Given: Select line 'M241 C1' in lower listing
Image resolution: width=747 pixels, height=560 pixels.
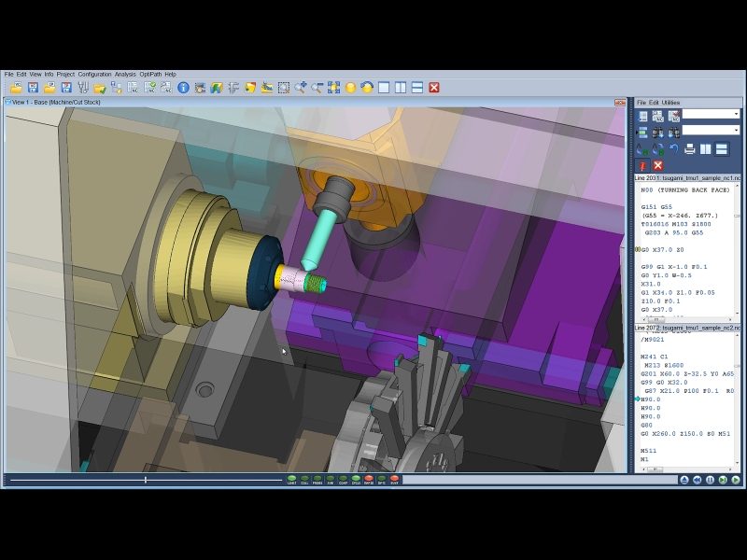Looking at the screenshot, I should 655,357.
